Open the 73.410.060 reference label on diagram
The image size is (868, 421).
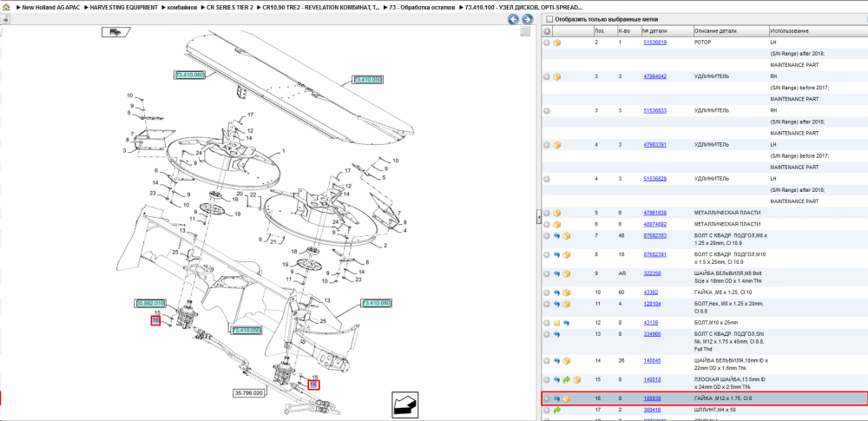point(189,75)
